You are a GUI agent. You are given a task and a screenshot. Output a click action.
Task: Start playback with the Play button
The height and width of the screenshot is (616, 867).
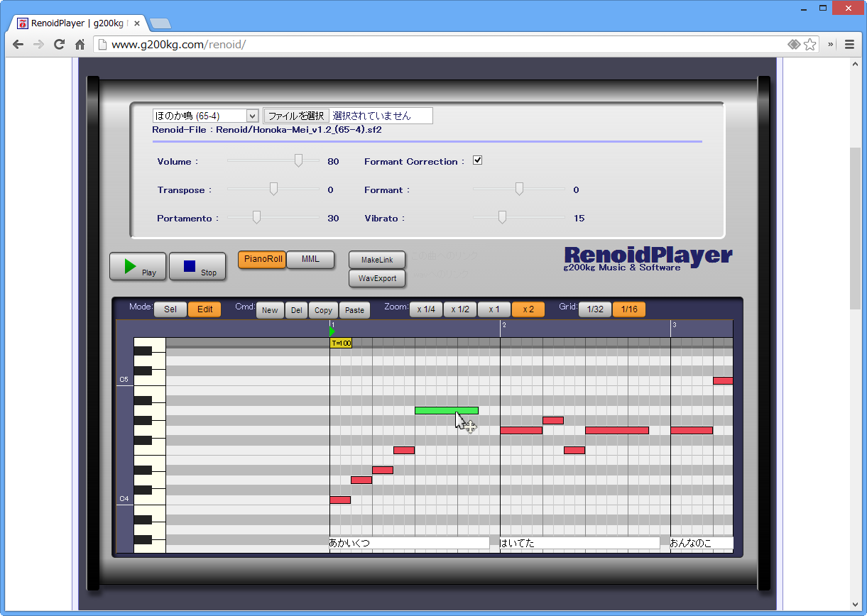pyautogui.click(x=138, y=266)
